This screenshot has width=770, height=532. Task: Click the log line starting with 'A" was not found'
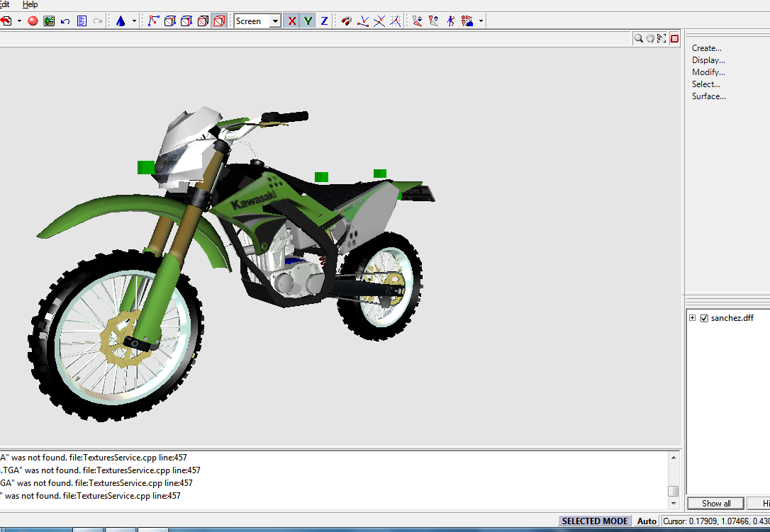click(94, 458)
